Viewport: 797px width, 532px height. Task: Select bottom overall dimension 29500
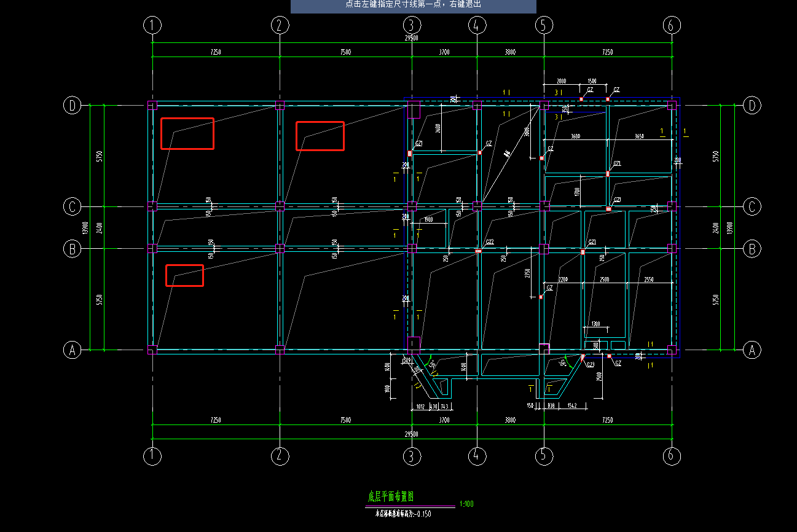(412, 434)
